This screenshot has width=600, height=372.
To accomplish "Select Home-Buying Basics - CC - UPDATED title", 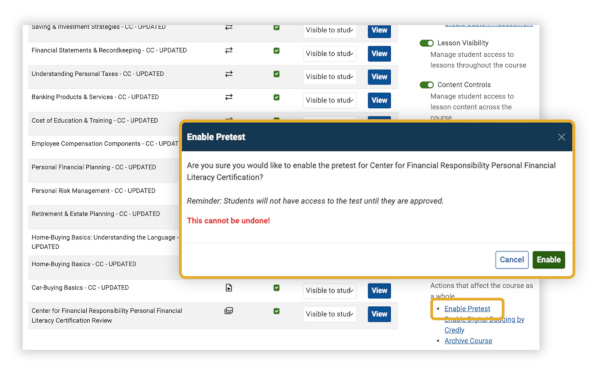I will 84,264.
